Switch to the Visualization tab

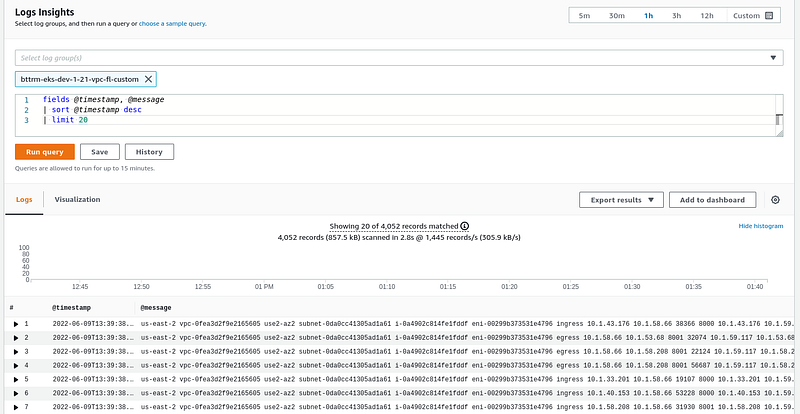pyautogui.click(x=78, y=200)
